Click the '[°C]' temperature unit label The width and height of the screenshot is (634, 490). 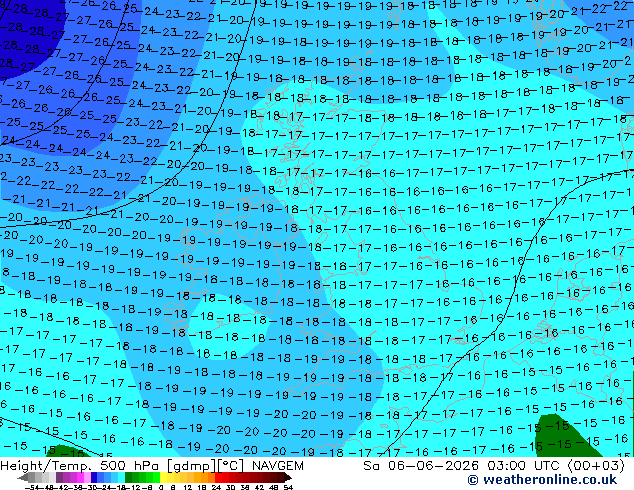pyautogui.click(x=231, y=466)
